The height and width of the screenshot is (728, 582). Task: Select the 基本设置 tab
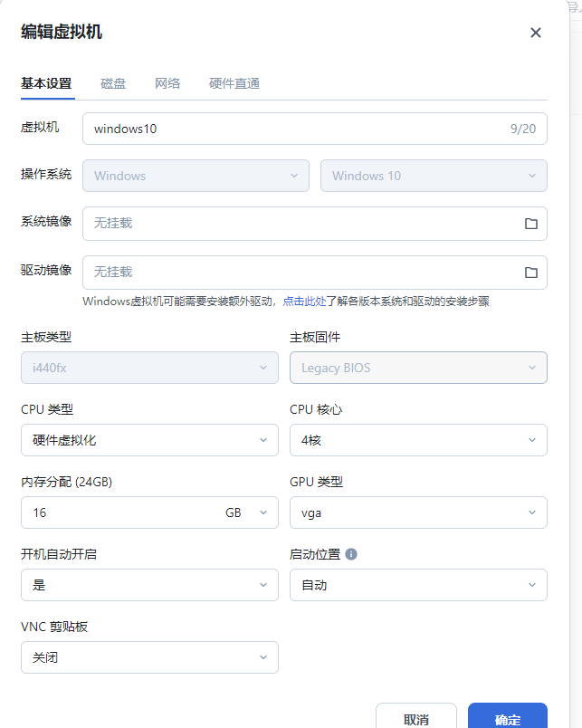pyautogui.click(x=46, y=83)
